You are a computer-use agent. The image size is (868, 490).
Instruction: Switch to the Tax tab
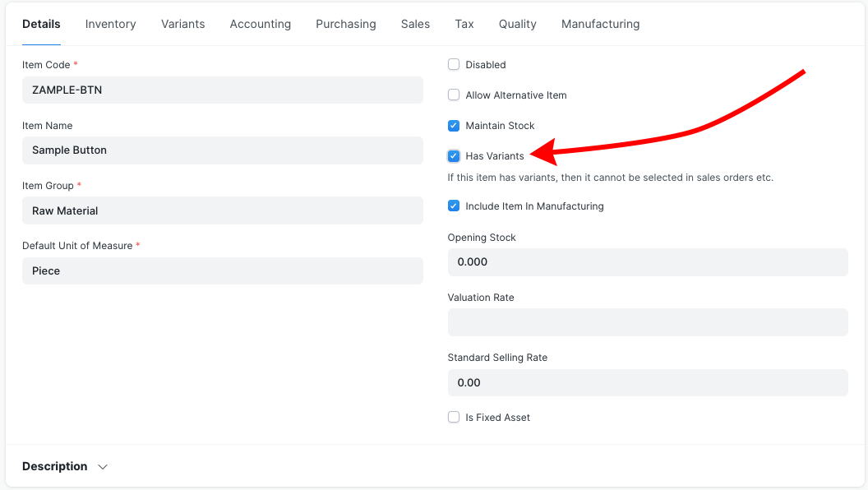point(464,24)
